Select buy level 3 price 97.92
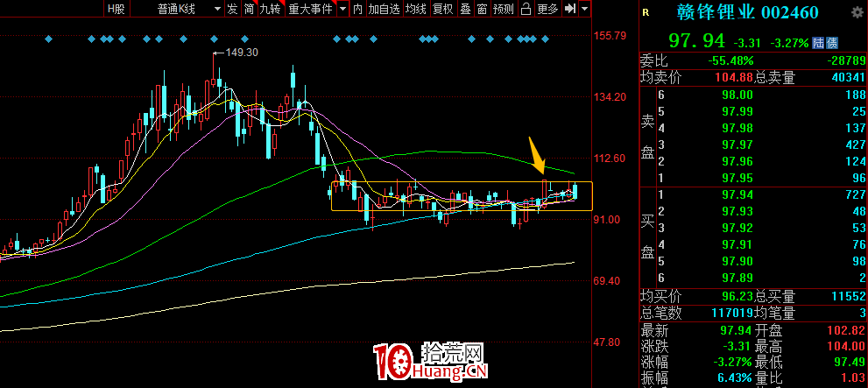 pos(737,228)
